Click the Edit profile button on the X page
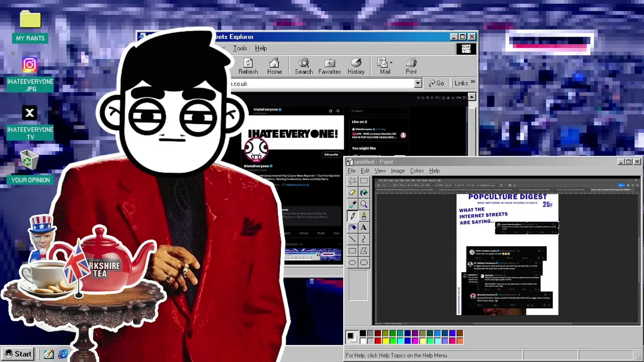The width and height of the screenshot is (644, 362). 331,154
